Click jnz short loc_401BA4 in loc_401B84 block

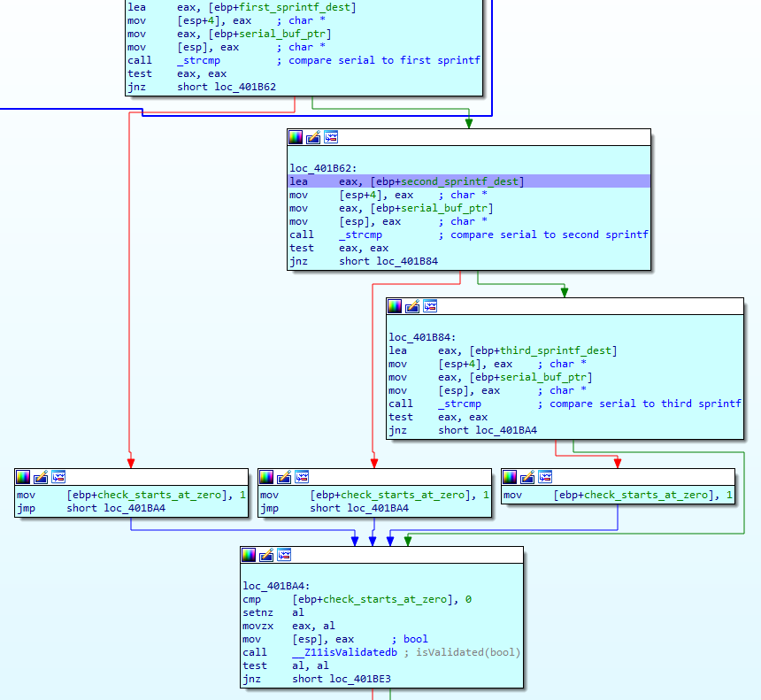pyautogui.click(x=463, y=430)
